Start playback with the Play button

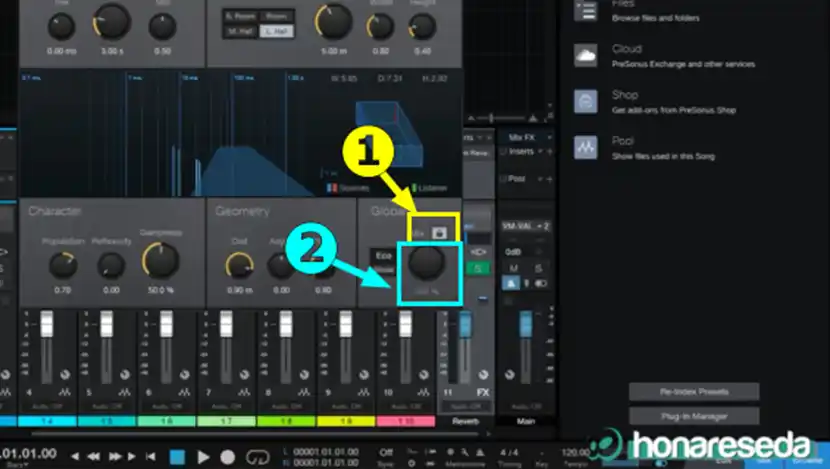(x=203, y=456)
